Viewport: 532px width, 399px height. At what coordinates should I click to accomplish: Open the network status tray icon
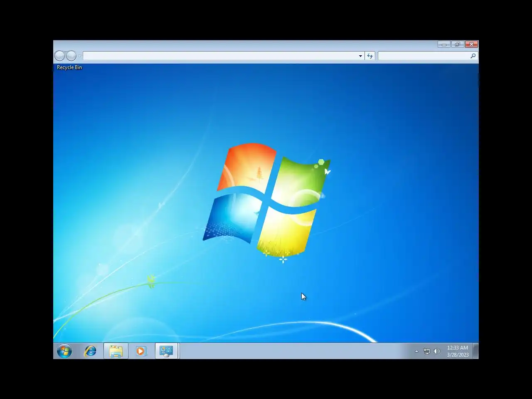[426, 351]
